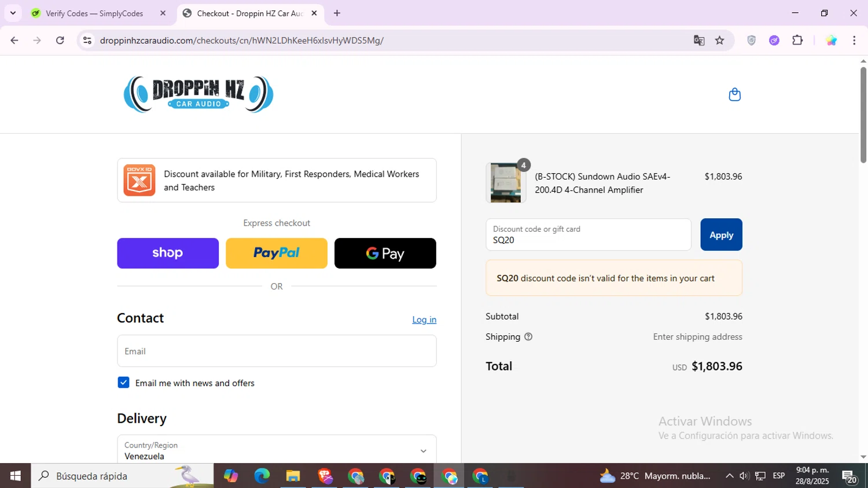Open the weather widget showing 28°C
This screenshot has width=868, height=488.
coord(654,476)
